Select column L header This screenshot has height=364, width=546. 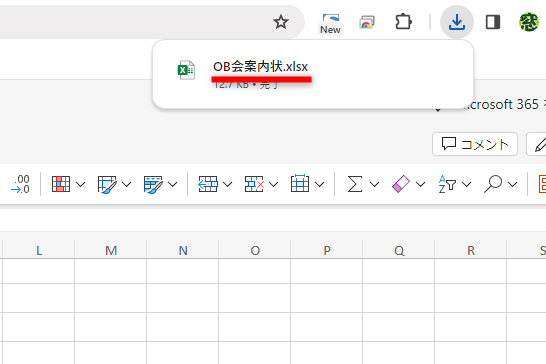pyautogui.click(x=39, y=250)
